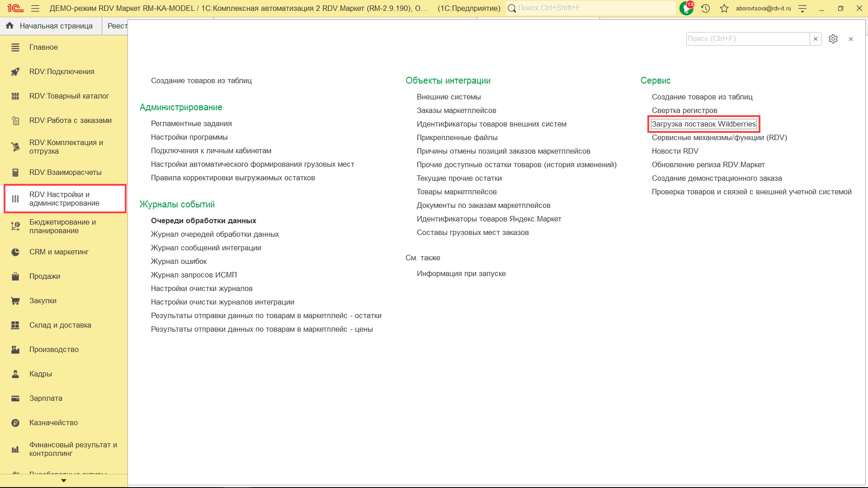Open the navigation settings gear icon
Screen dimensions: 868x488
pyautogui.click(x=833, y=39)
